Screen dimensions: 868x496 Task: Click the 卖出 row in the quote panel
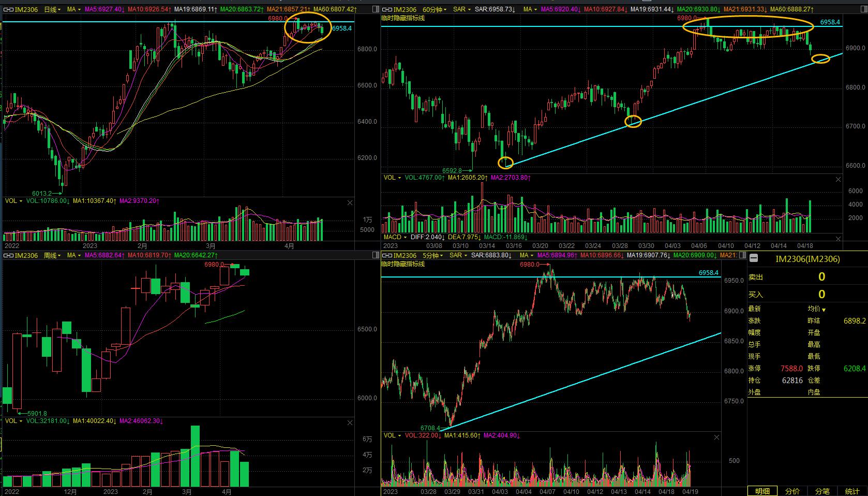(807, 277)
